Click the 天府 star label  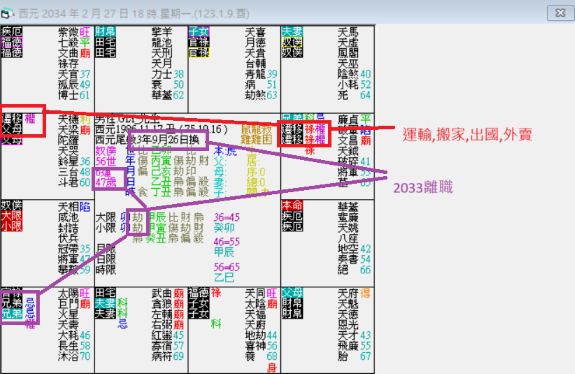pos(348,293)
